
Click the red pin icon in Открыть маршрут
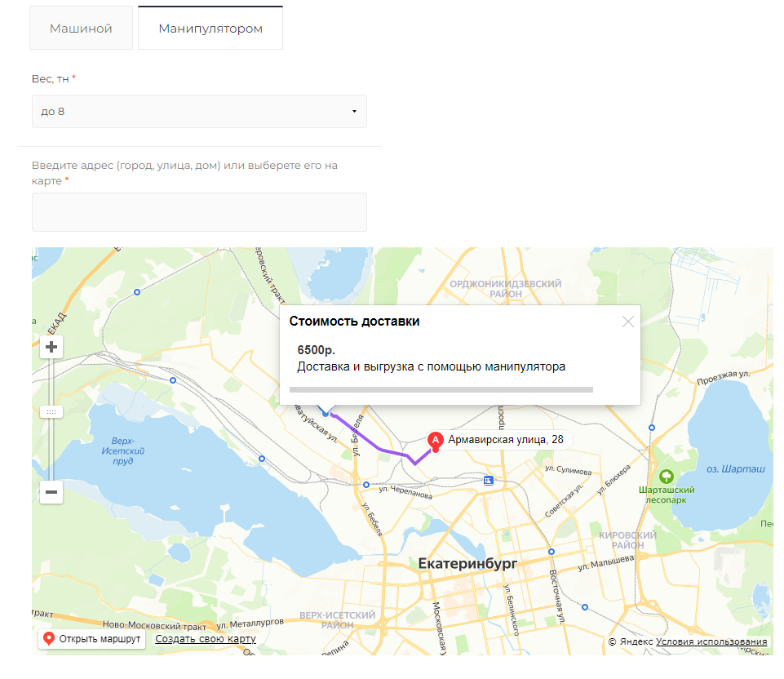tap(49, 639)
